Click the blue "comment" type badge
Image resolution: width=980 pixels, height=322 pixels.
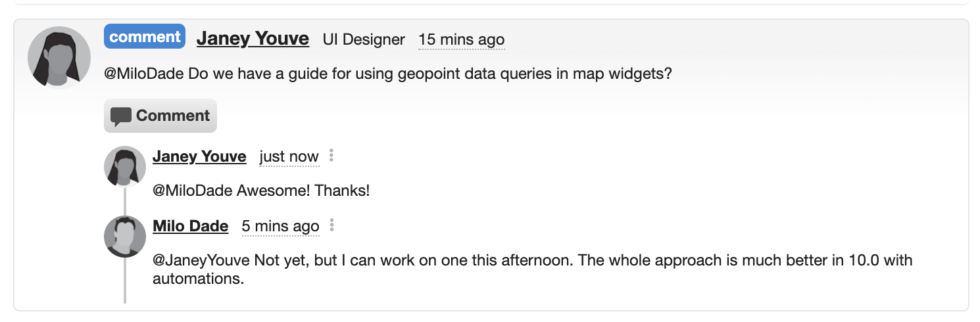[145, 37]
